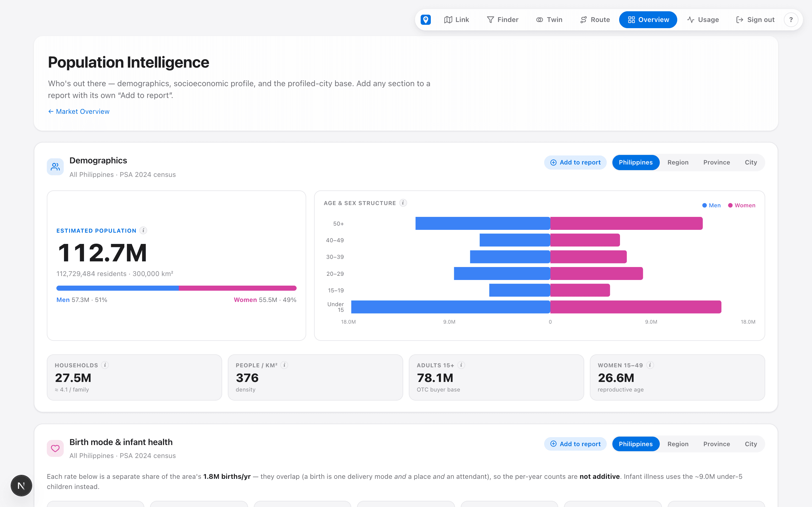
Task: Click info icon beside Estimated Population
Action: [x=143, y=230]
